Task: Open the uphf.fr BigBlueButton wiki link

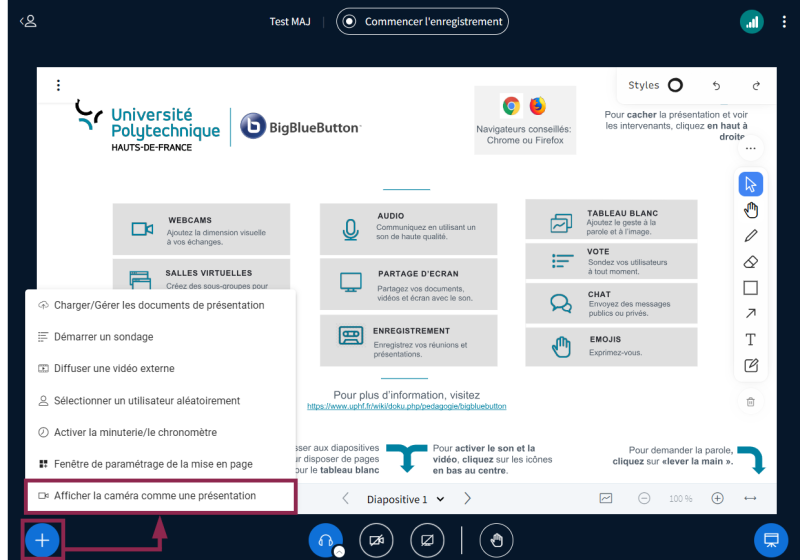Action: point(406,407)
